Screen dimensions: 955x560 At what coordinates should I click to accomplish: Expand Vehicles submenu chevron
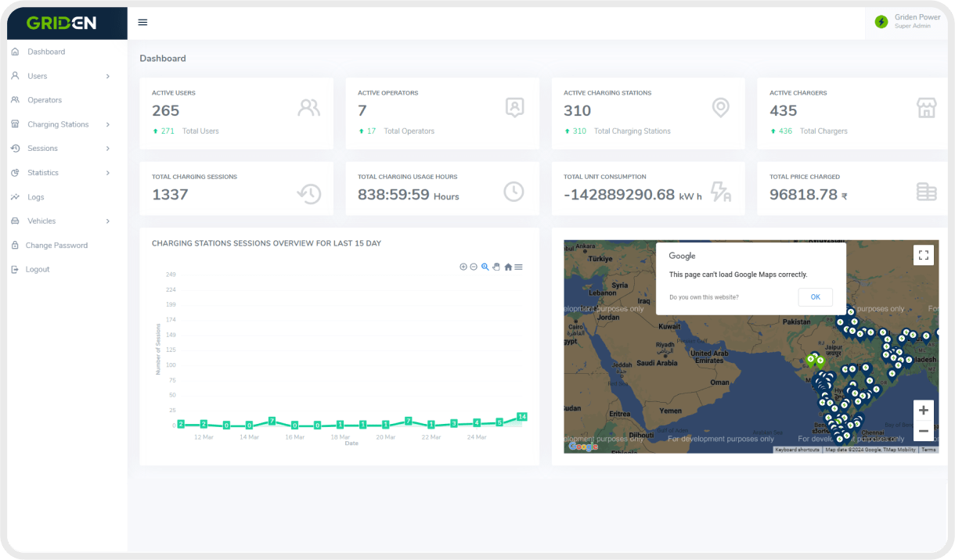(x=108, y=221)
